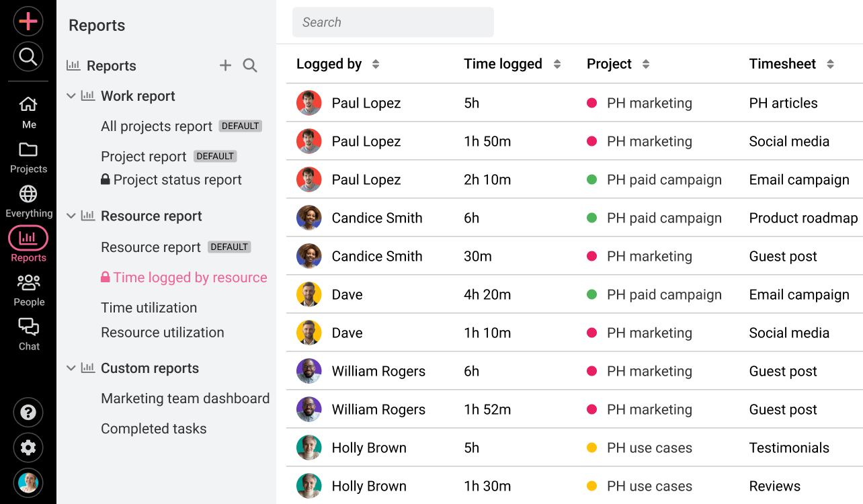The height and width of the screenshot is (504, 863).
Task: Open the People section icon
Action: pos(28,284)
